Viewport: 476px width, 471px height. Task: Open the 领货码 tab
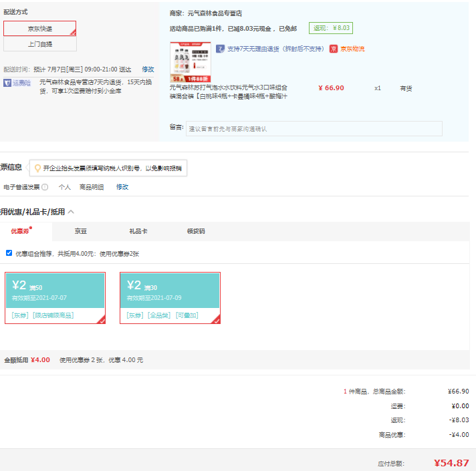(x=196, y=231)
